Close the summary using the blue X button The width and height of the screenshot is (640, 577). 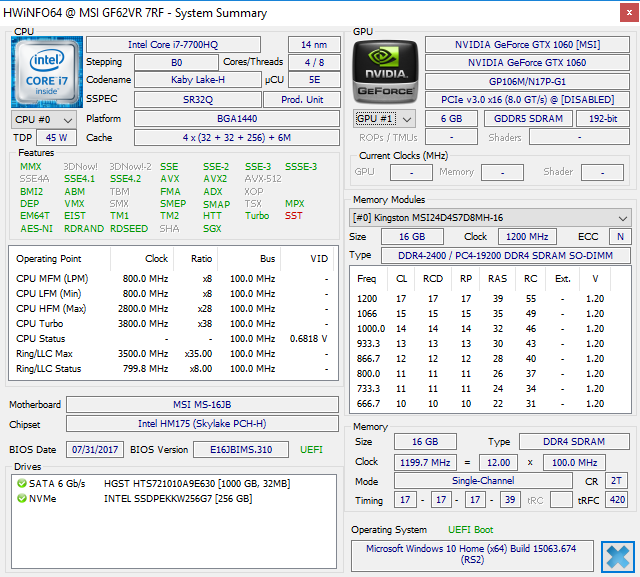(x=617, y=556)
